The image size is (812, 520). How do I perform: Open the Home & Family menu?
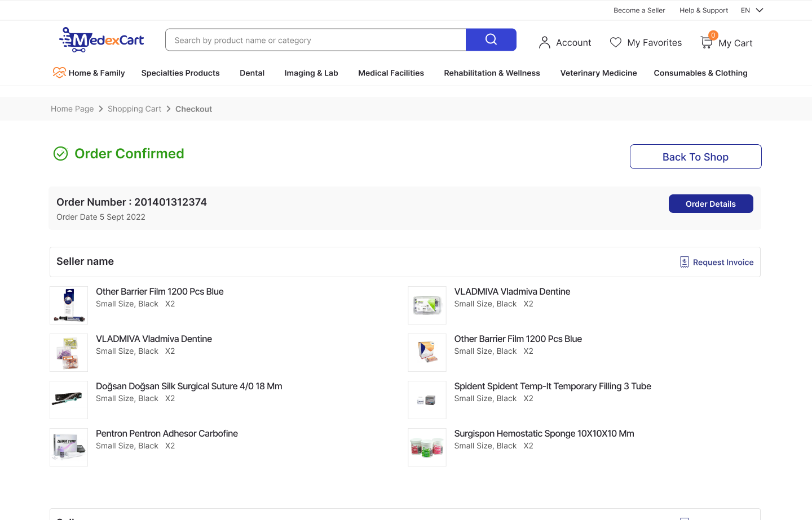96,73
